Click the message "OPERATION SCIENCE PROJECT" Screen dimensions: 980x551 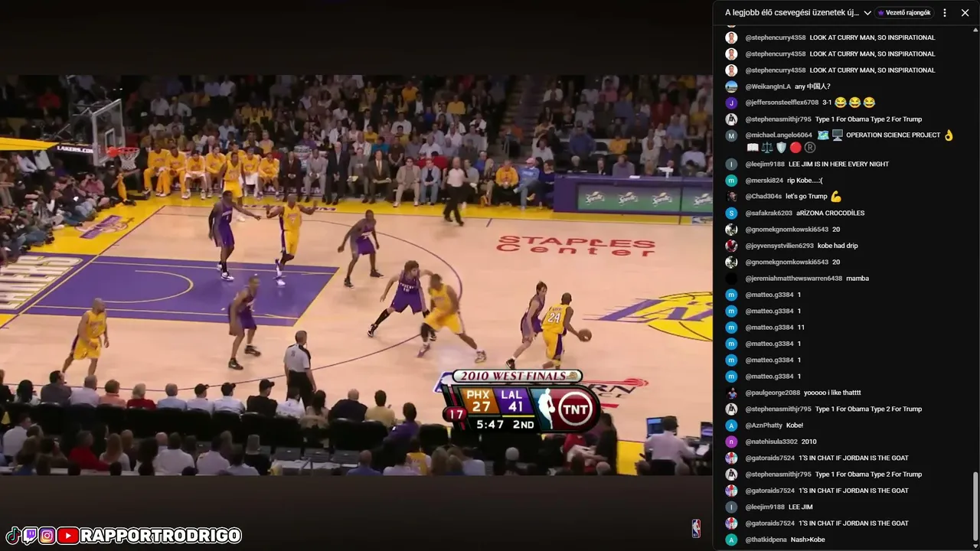893,135
